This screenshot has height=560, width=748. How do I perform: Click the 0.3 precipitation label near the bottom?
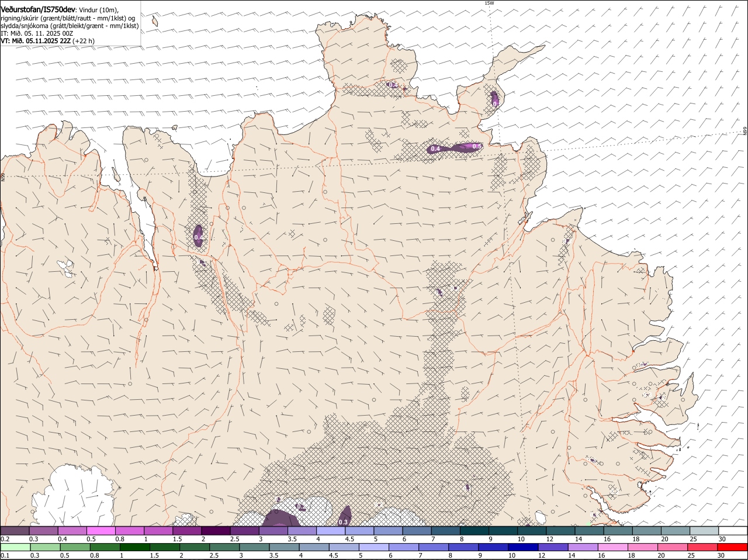point(344,522)
